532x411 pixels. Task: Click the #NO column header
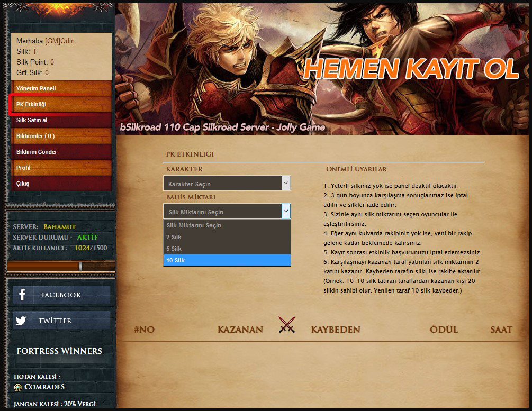tap(144, 330)
